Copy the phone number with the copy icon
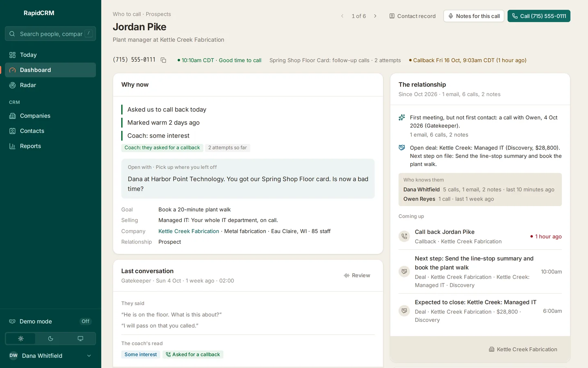Screen dimensions: 588x368 pos(163,60)
